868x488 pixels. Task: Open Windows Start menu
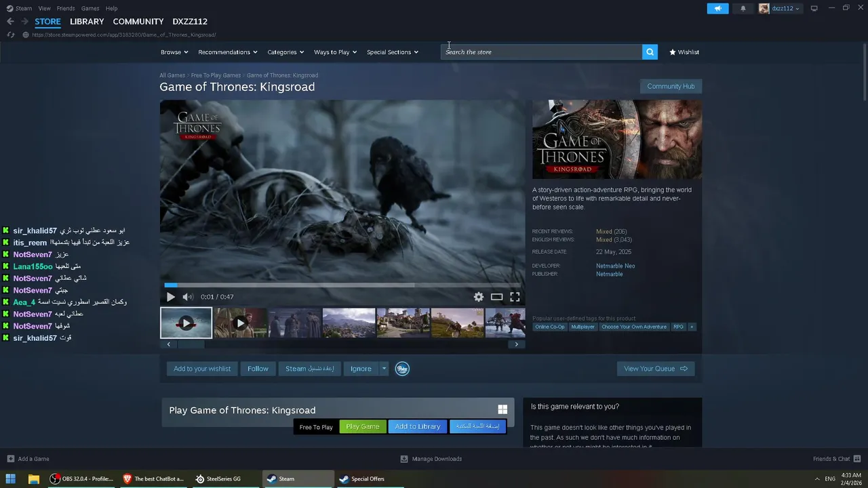pyautogui.click(x=11, y=479)
